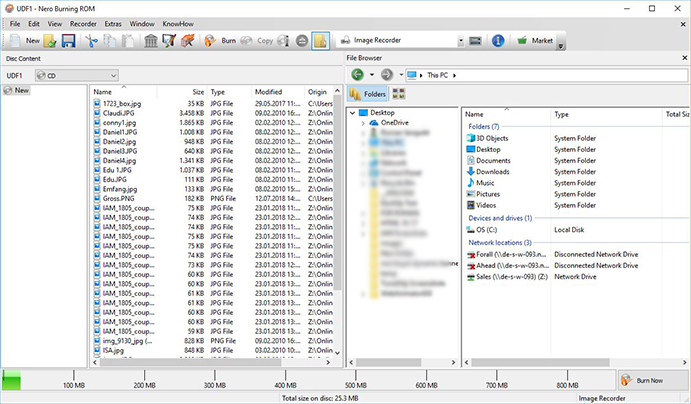Click the Paste clipboard icon
691x404 pixels.
point(128,41)
